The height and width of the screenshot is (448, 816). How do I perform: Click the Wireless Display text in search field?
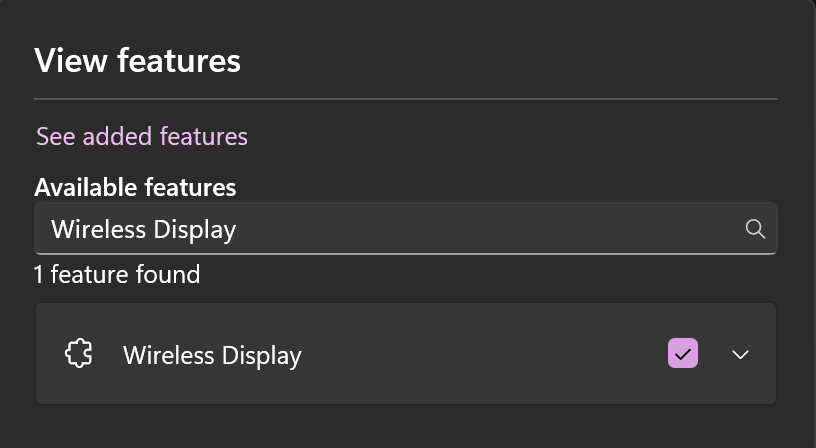(x=144, y=229)
